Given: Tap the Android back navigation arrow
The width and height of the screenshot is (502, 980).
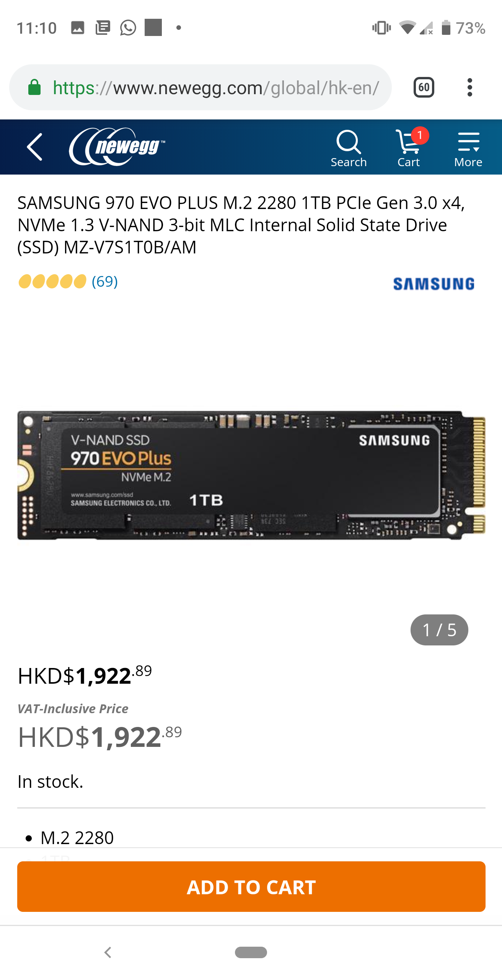Looking at the screenshot, I should 108,952.
